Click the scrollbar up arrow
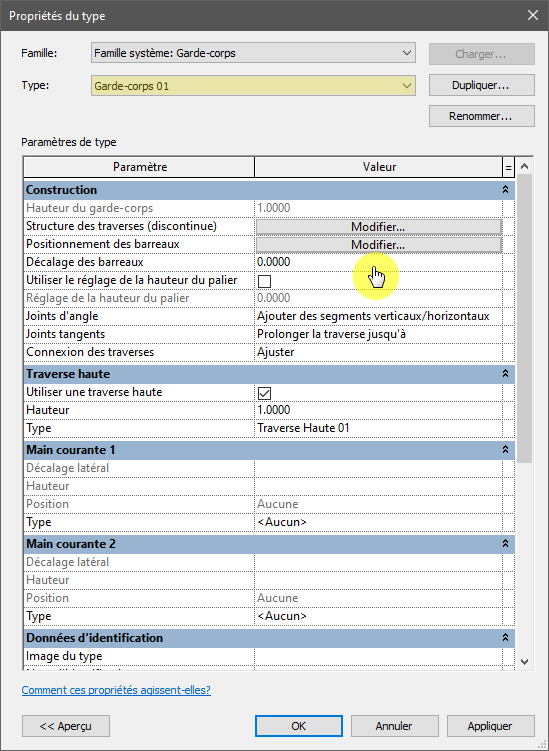 [x=525, y=166]
